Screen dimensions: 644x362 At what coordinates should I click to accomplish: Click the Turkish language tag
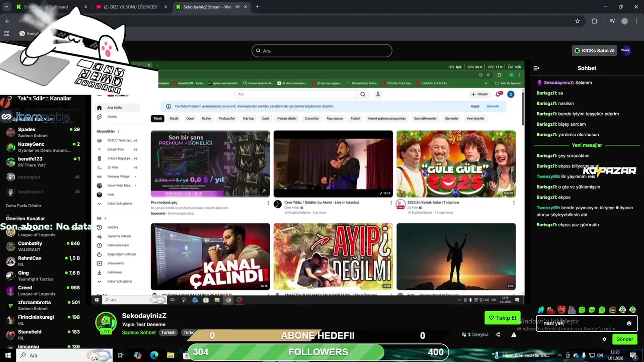point(168,332)
